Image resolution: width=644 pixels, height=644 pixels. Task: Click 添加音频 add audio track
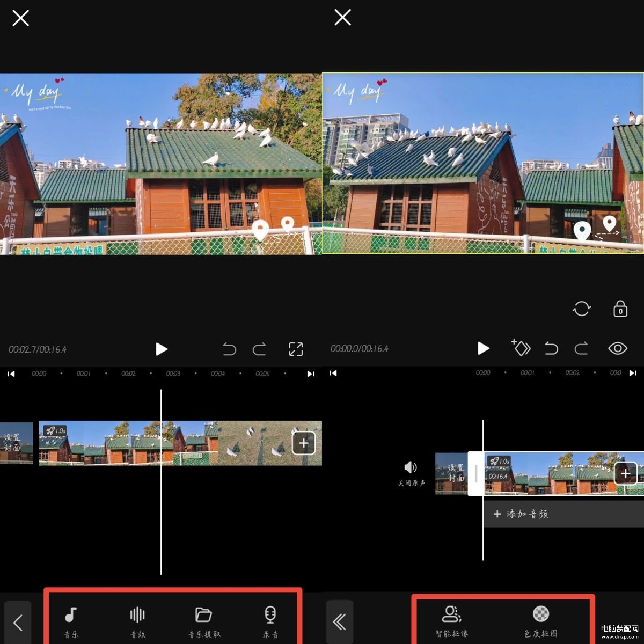pyautogui.click(x=563, y=514)
